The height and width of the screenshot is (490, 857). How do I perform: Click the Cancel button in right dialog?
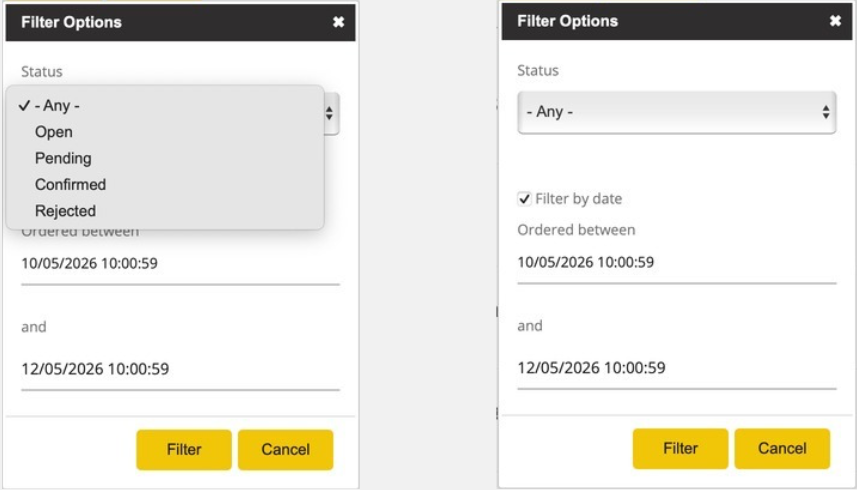[782, 448]
